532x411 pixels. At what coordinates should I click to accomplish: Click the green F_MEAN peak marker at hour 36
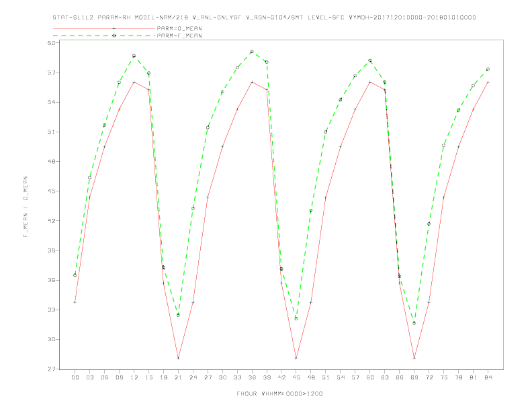[252, 52]
